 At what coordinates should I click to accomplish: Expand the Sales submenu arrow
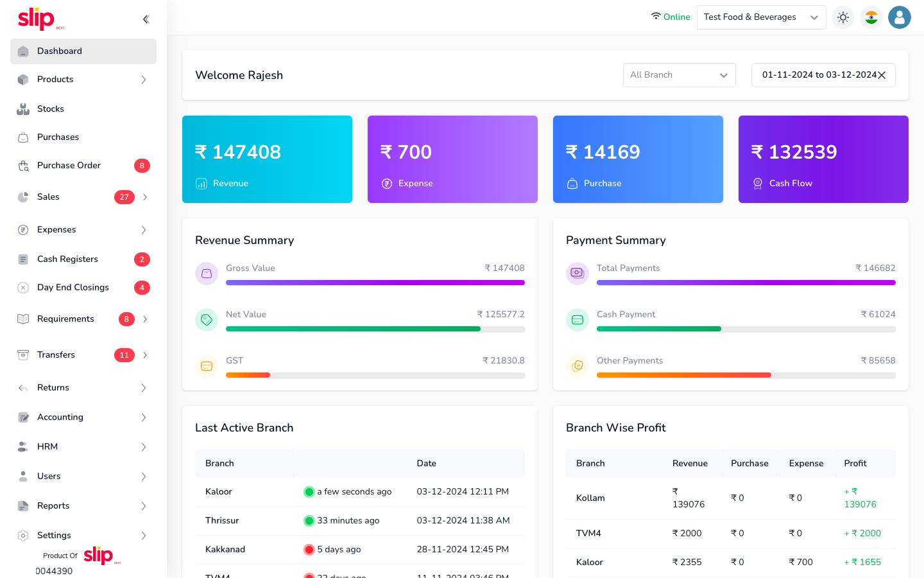[x=145, y=197]
